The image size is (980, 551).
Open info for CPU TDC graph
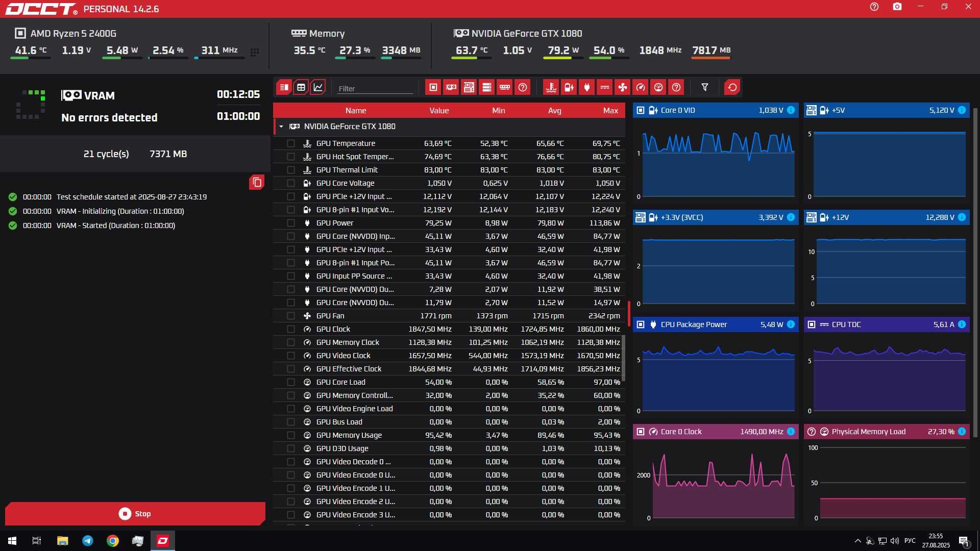tap(962, 324)
